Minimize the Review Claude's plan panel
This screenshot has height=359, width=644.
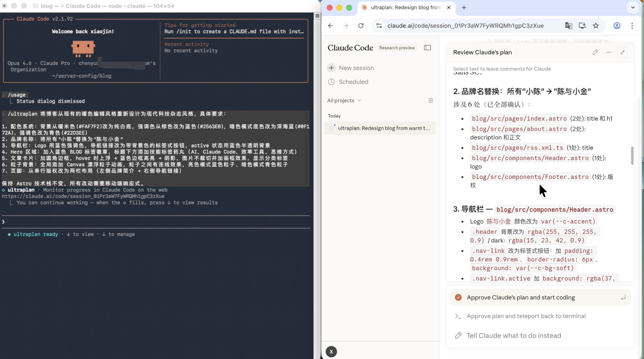609,52
